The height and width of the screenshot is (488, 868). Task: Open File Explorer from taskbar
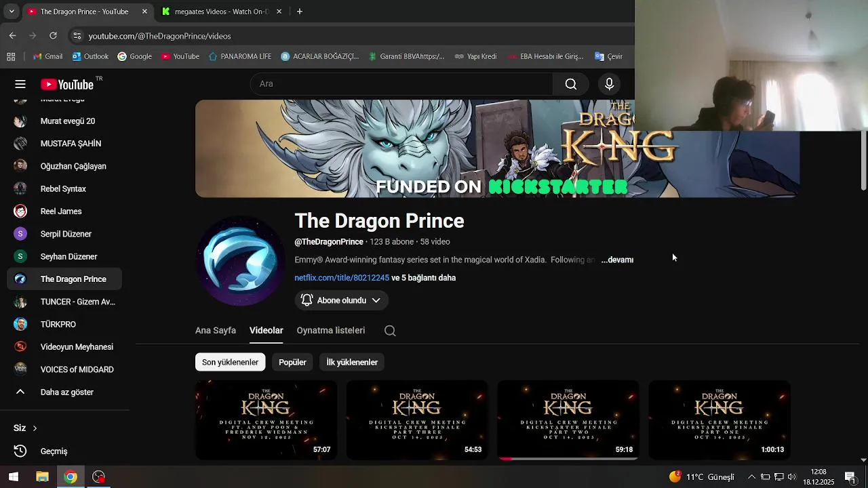(42, 477)
